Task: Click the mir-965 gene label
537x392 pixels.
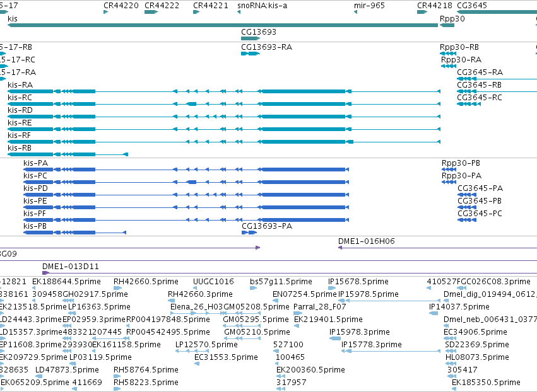Action: coord(369,6)
